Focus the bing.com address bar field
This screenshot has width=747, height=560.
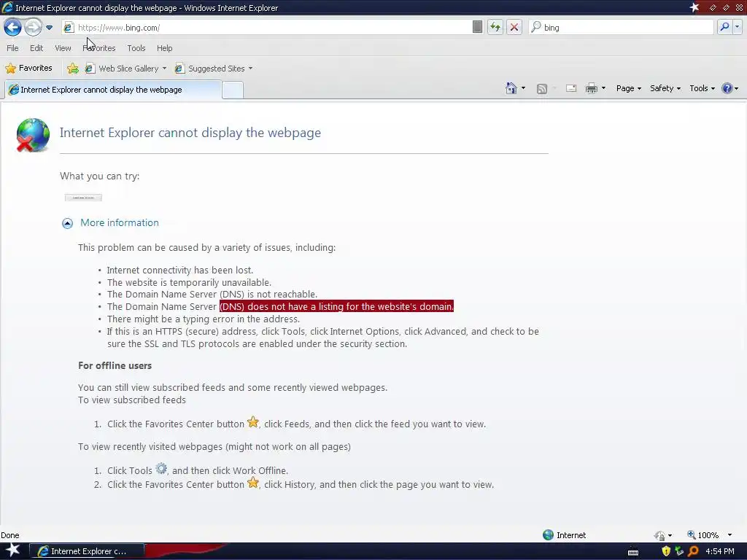[273, 28]
